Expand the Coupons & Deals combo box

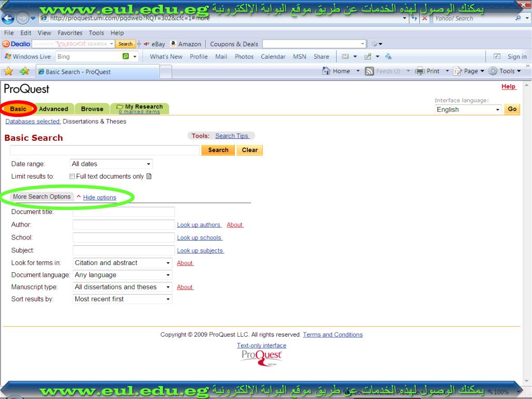click(362, 44)
